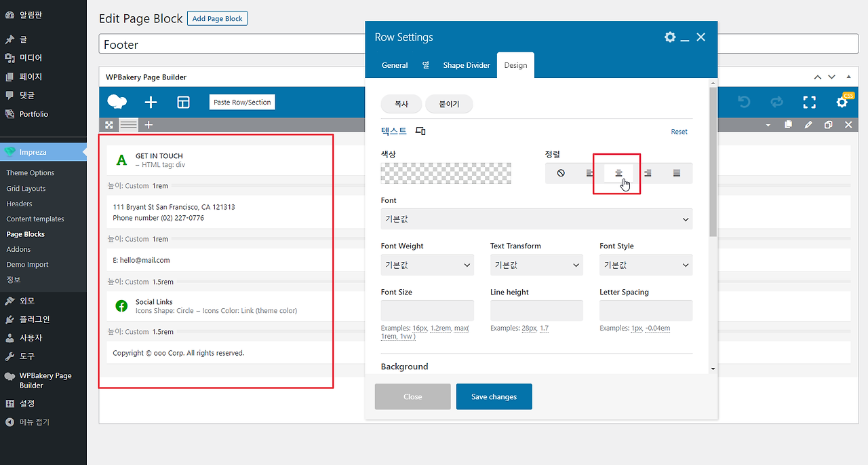Image resolution: width=868 pixels, height=465 pixels.
Task: Click the row move handle icon
Action: click(108, 125)
